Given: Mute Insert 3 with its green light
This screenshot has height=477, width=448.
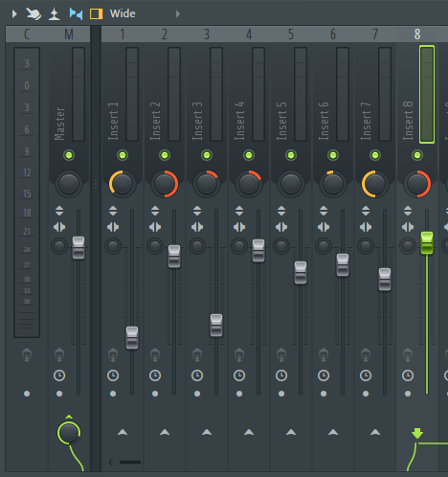Looking at the screenshot, I should [x=207, y=155].
